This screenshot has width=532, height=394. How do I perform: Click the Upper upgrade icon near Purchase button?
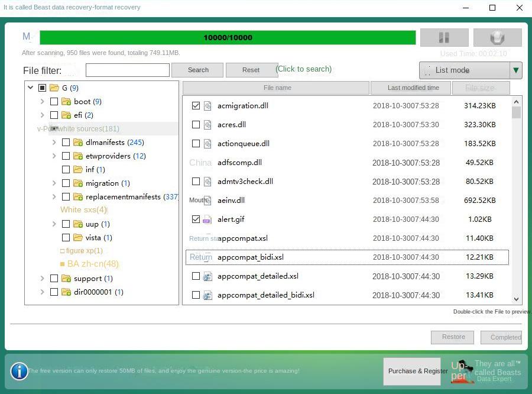(x=462, y=371)
